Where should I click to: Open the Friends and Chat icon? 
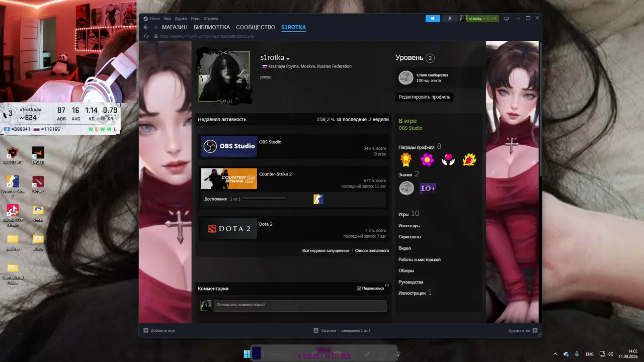pyautogui.click(x=535, y=330)
